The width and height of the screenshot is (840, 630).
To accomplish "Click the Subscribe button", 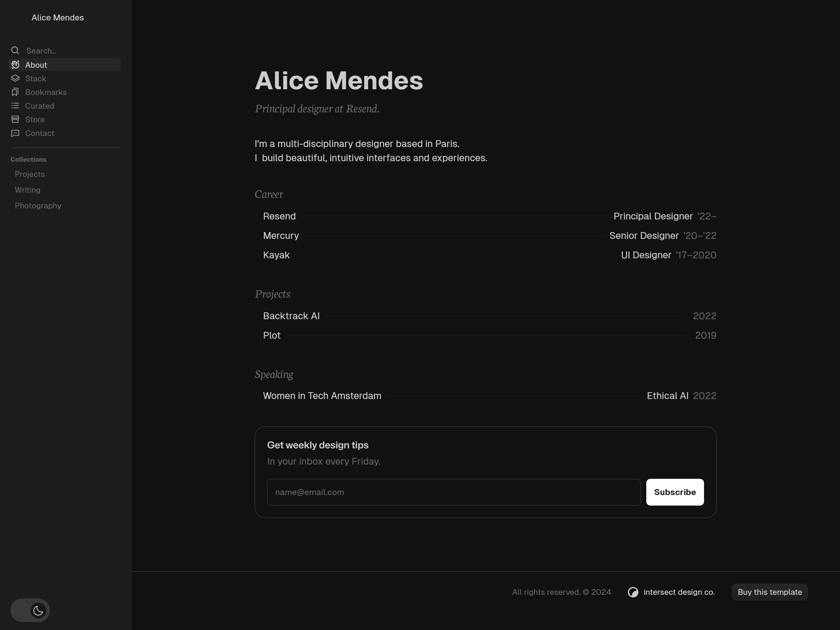I will 675,492.
